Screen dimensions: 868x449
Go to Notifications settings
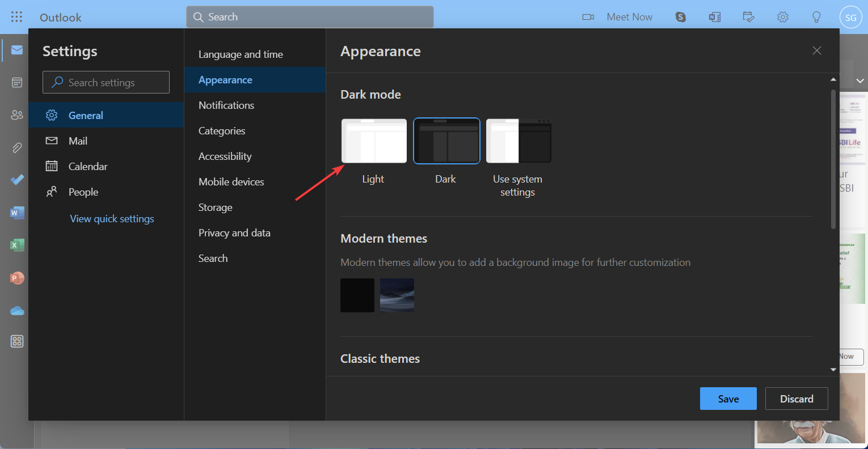pos(255,105)
